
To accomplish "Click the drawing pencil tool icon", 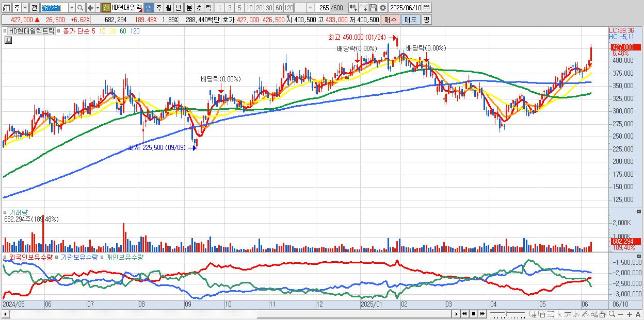I will pyautogui.click(x=586, y=314).
